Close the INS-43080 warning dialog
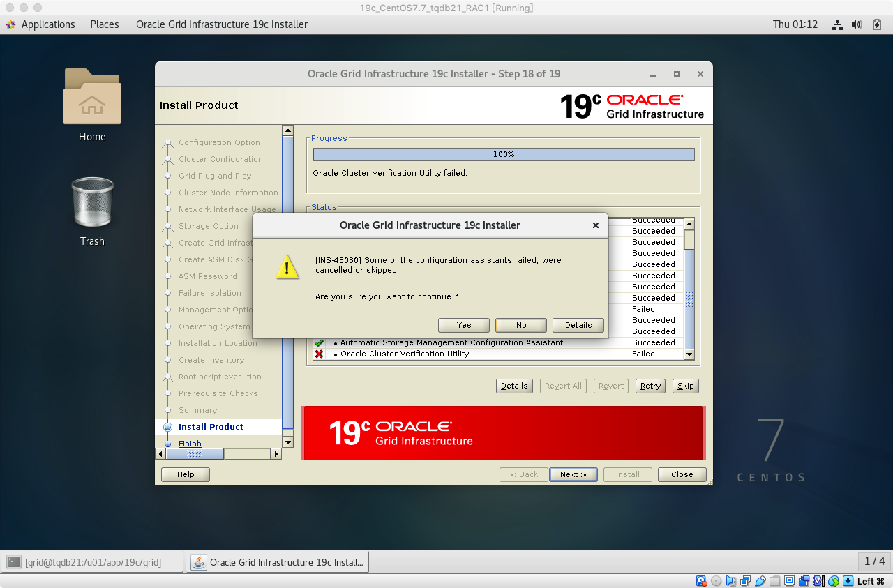This screenshot has height=588, width=893. click(x=596, y=225)
